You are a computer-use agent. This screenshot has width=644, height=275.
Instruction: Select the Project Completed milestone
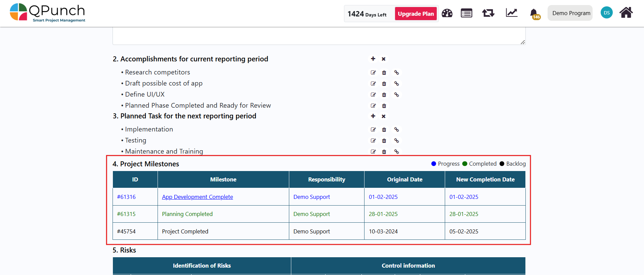click(185, 231)
